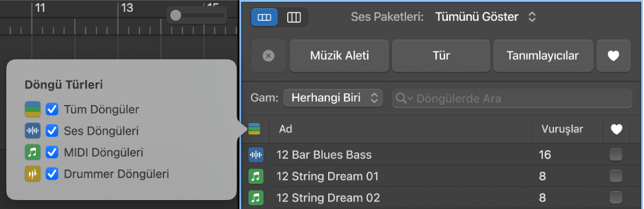Click the heart column header icon

click(x=616, y=129)
